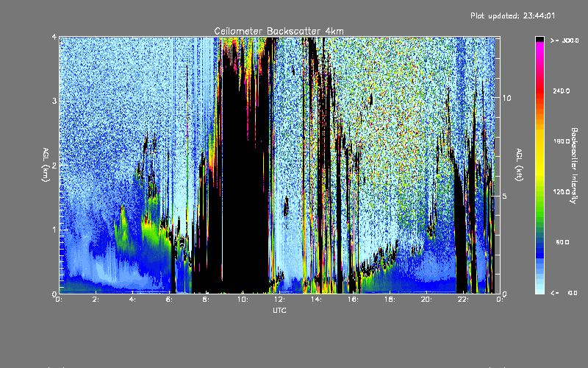Click the "3" tick on the AGL (km) axis

coord(54,102)
